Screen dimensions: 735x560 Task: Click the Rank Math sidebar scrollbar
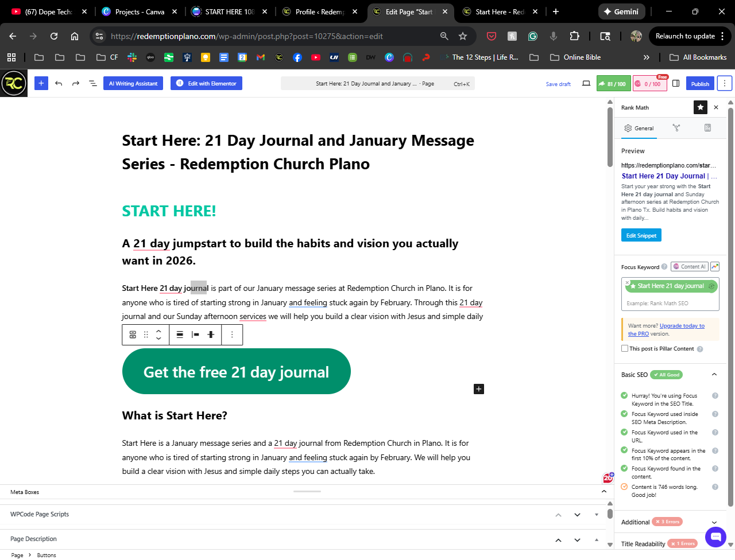pyautogui.click(x=730, y=304)
